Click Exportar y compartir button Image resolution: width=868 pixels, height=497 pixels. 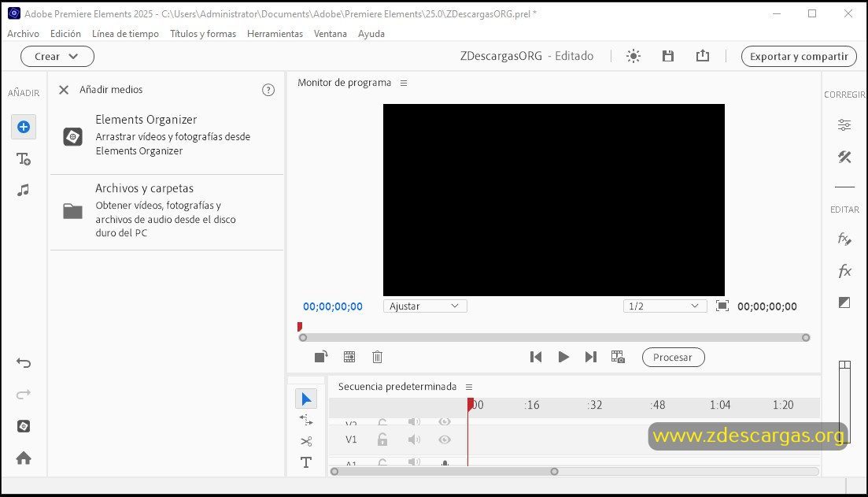pyautogui.click(x=799, y=56)
